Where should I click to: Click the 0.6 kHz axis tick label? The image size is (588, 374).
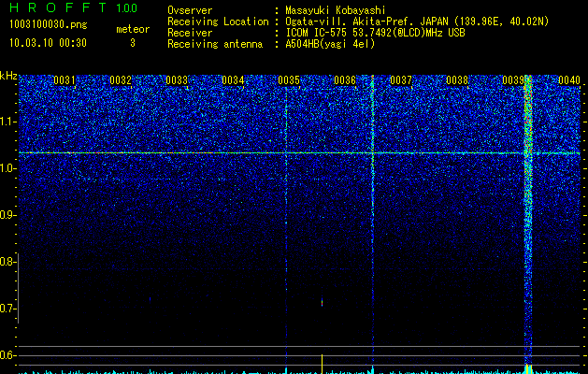coord(7,355)
